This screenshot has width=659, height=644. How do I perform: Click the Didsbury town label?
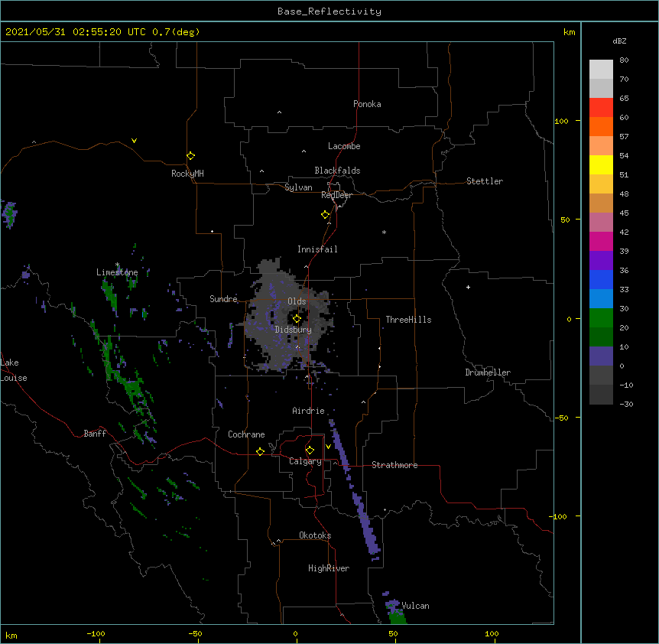tap(294, 330)
